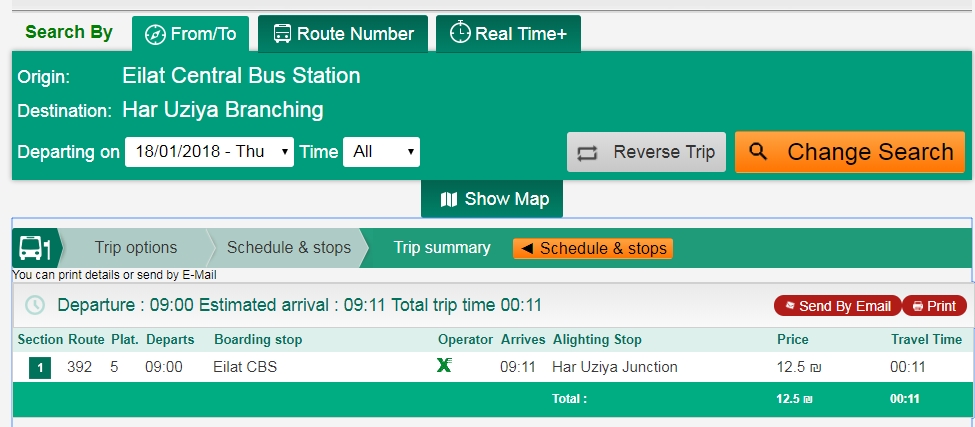This screenshot has height=427, width=975.
Task: Click the boarding stop Eilat CBS
Action: [x=245, y=367]
